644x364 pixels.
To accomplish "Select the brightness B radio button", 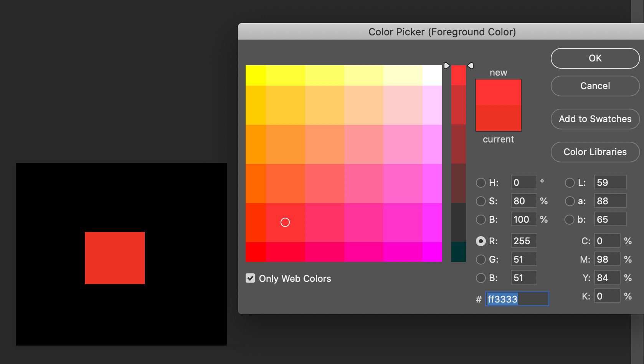I will point(481,220).
